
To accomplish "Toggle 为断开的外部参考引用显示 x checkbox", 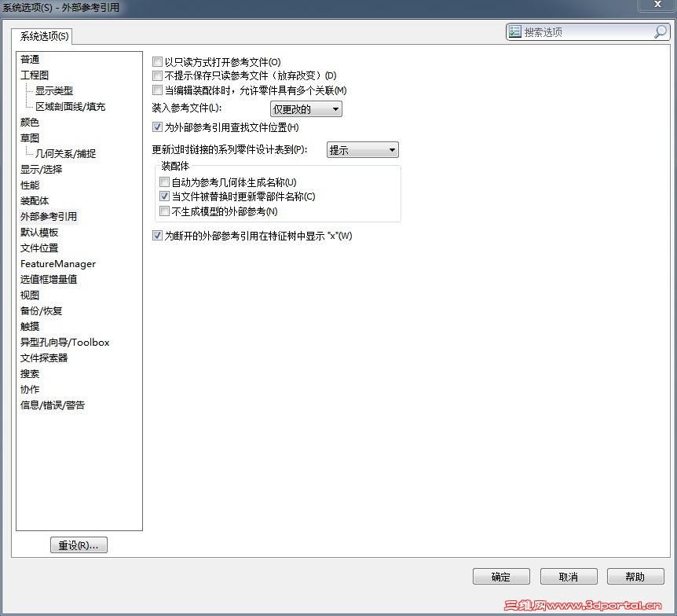I will coord(157,236).
